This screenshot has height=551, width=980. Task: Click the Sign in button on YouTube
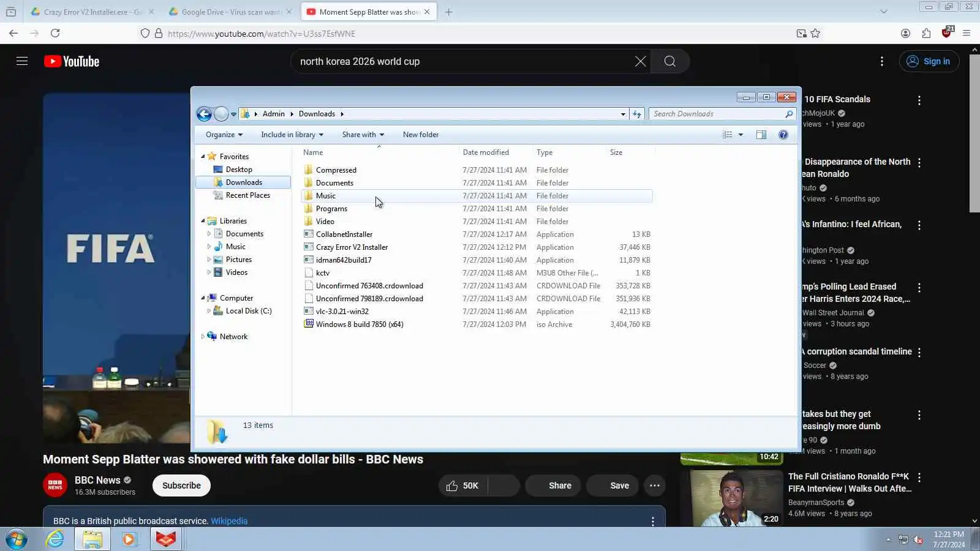929,61
